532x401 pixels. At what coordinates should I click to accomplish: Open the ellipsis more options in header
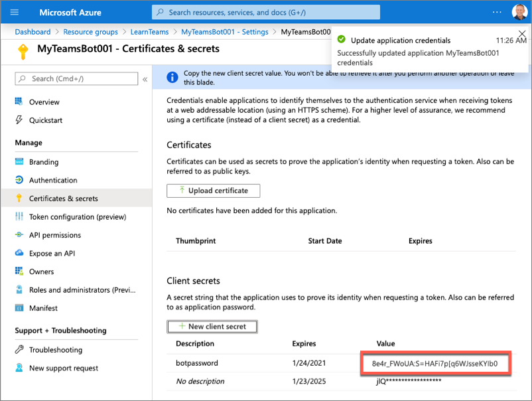point(497,12)
